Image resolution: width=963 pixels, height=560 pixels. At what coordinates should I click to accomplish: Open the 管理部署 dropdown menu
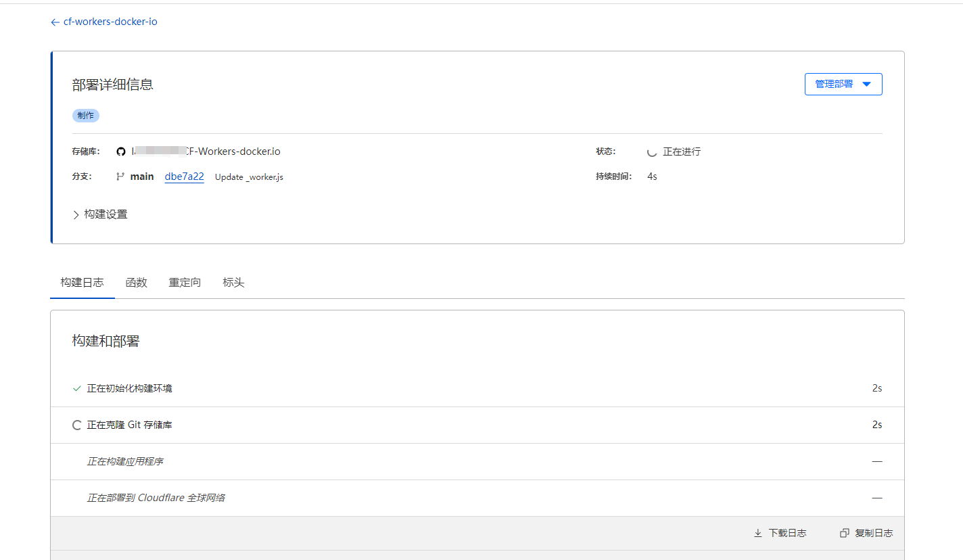click(843, 85)
